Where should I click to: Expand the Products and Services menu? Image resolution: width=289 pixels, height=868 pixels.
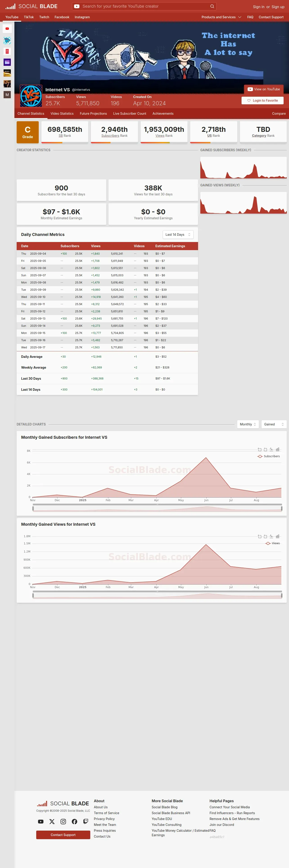click(221, 17)
